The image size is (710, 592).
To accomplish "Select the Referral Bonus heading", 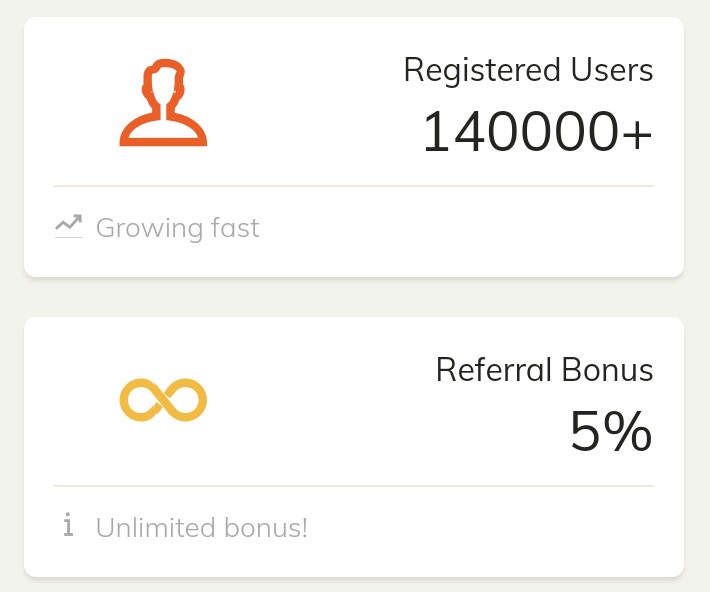I will tap(544, 370).
